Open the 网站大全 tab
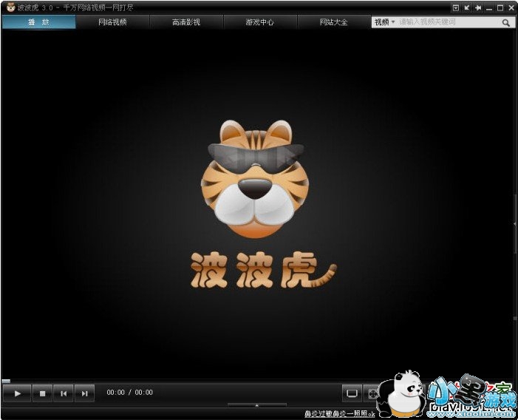Image resolution: width=518 pixels, height=420 pixels. (334, 22)
